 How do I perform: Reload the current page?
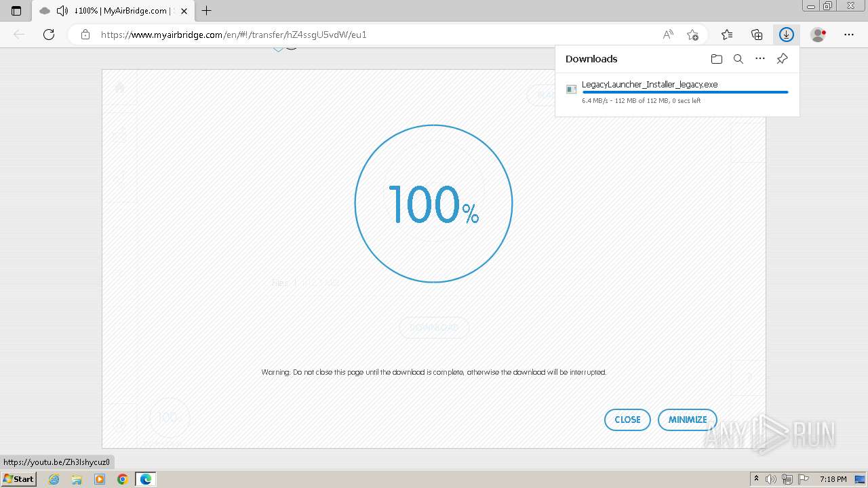49,35
